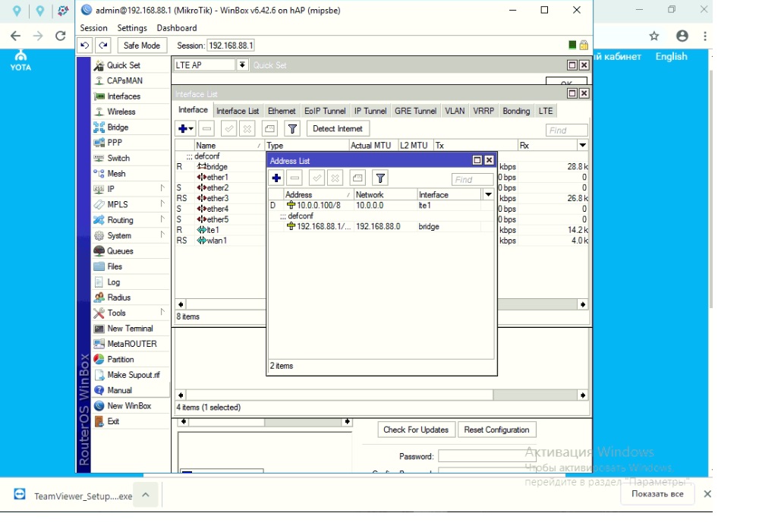Open LTE AP mode dropdown
This screenshot has height=532, width=759.
click(x=242, y=65)
